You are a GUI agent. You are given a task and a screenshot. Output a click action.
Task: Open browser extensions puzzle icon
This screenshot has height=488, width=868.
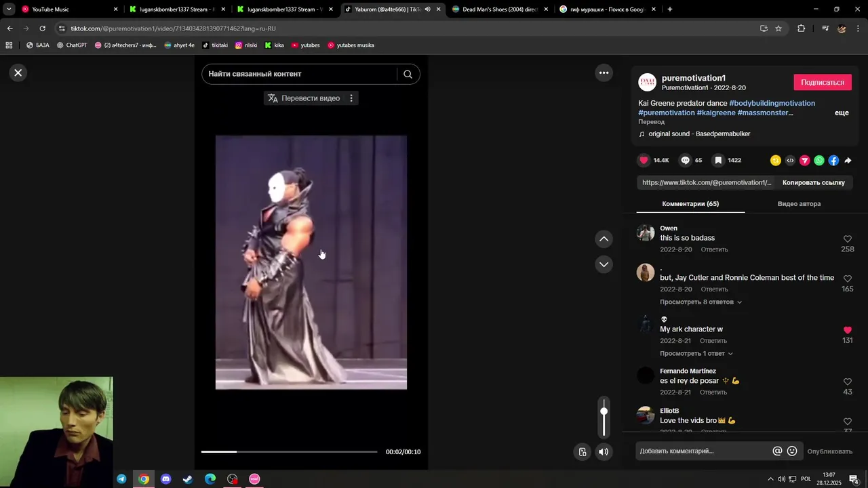[802, 28]
